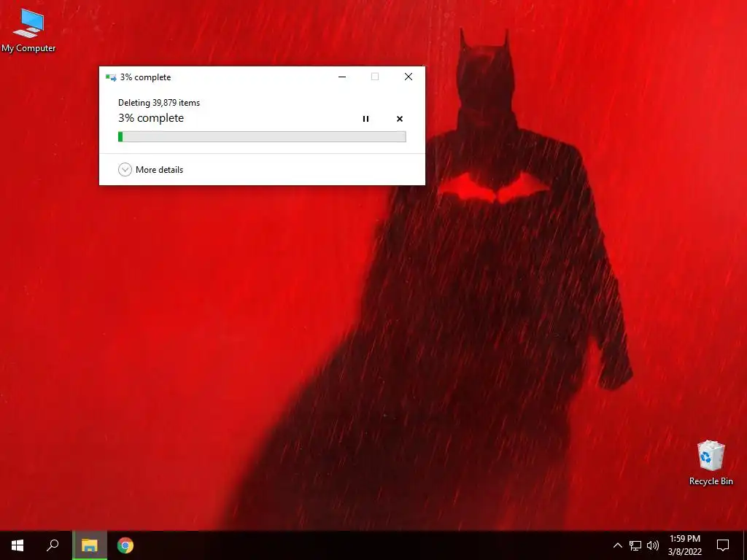
Task: Show hidden system tray icons
Action: point(617,545)
